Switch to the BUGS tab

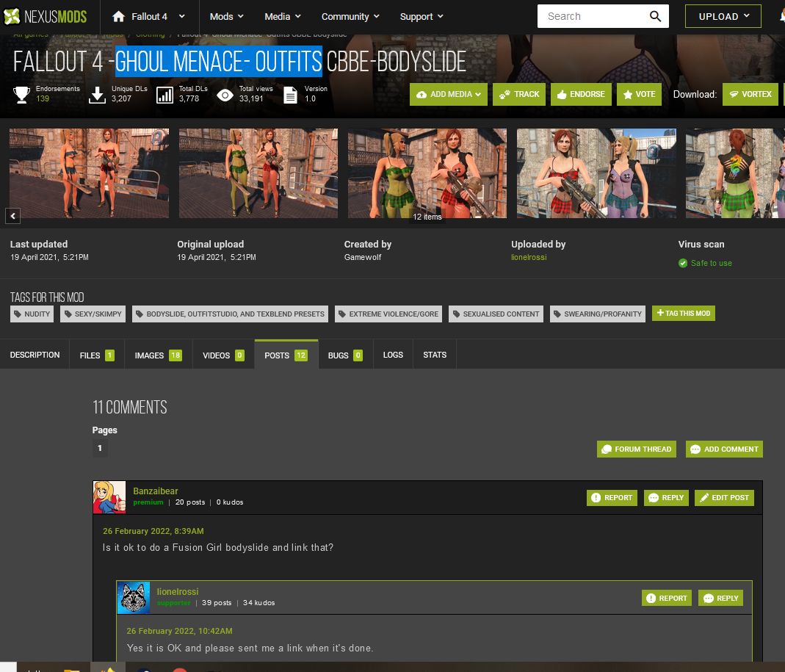tap(345, 355)
